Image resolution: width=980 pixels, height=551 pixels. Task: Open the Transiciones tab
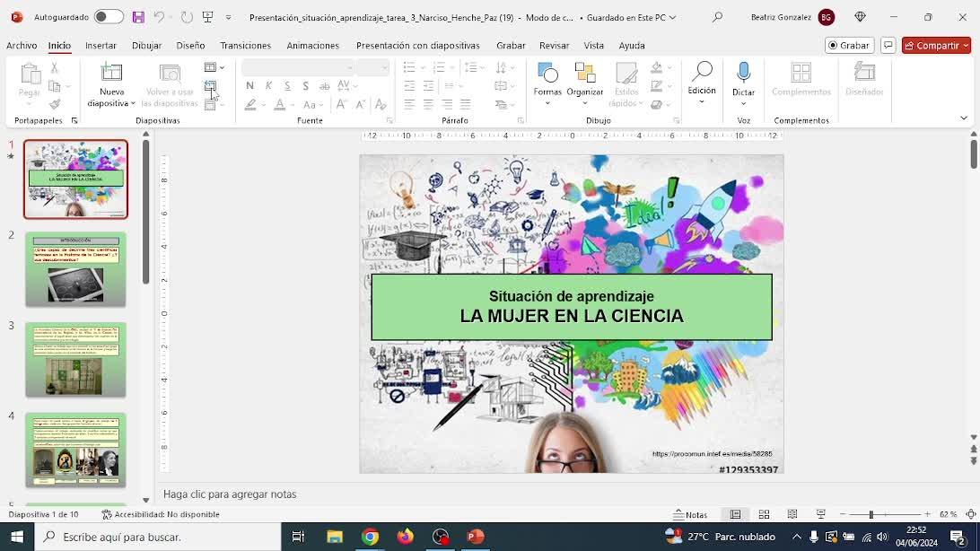(x=245, y=45)
